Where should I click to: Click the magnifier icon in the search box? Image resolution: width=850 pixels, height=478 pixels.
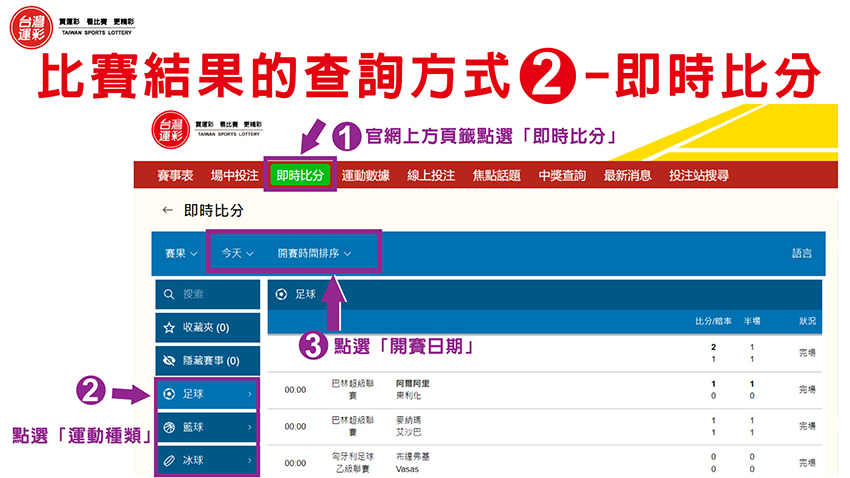click(169, 294)
